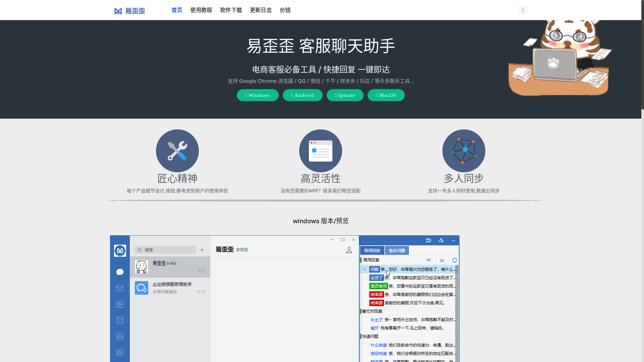
Task: Switch to the 售后问题 tab
Action: (397, 250)
